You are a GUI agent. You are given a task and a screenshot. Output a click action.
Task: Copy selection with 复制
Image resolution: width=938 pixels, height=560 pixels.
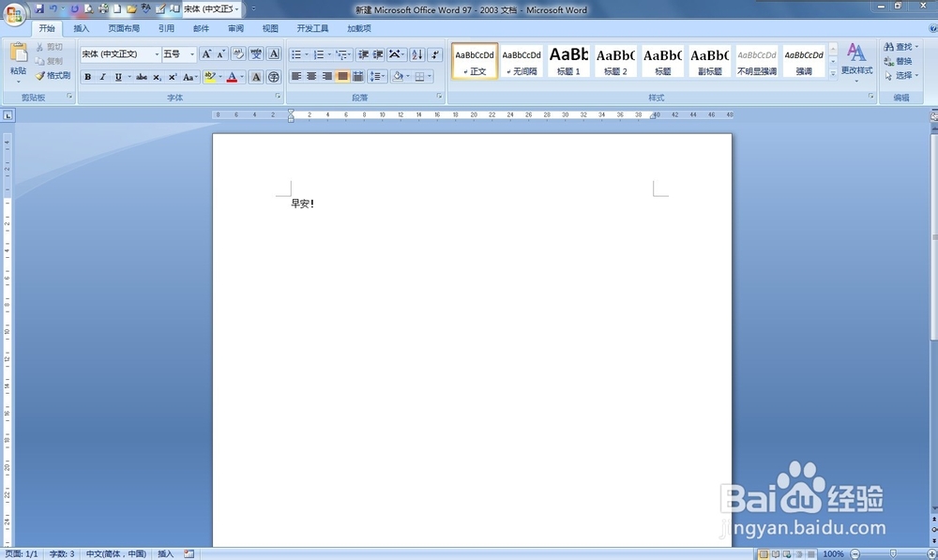point(49,61)
